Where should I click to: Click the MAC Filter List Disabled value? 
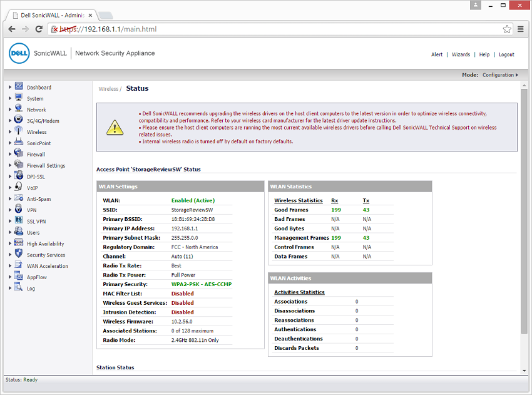pyautogui.click(x=183, y=294)
